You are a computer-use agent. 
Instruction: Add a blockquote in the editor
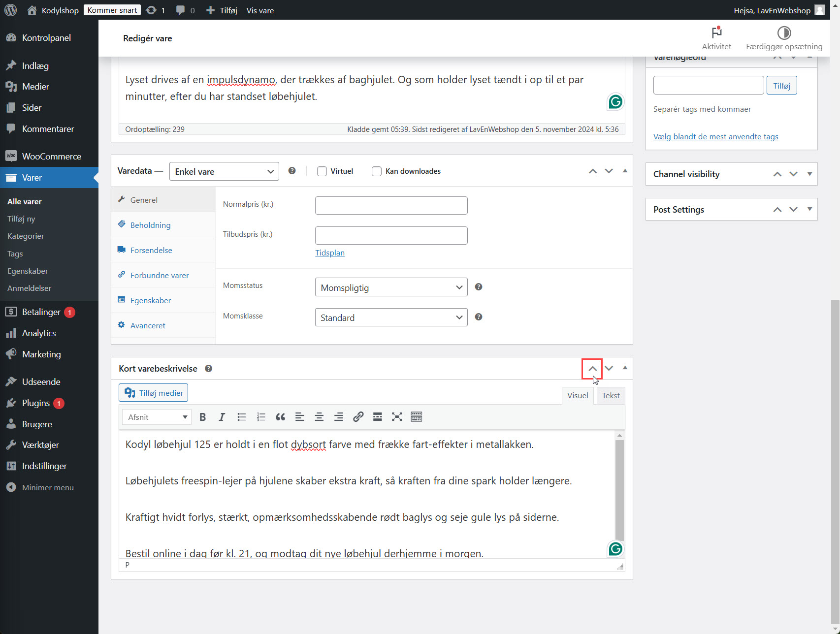pyautogui.click(x=280, y=416)
